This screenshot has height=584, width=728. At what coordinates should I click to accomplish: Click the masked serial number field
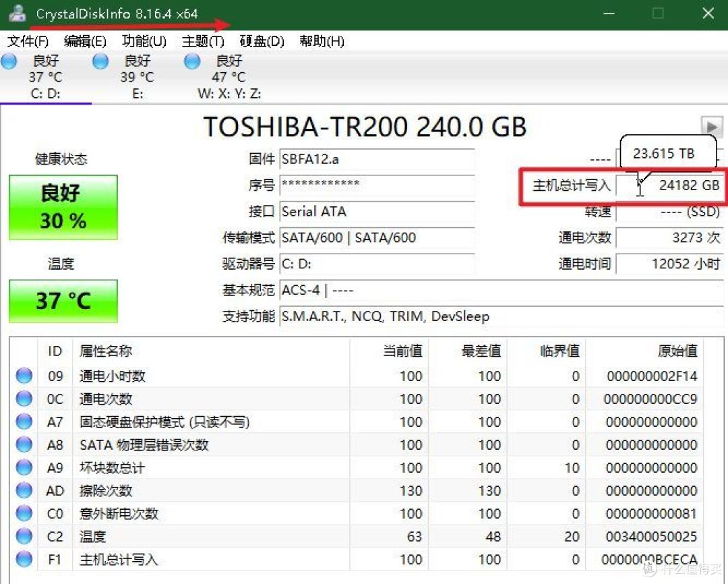click(x=377, y=185)
